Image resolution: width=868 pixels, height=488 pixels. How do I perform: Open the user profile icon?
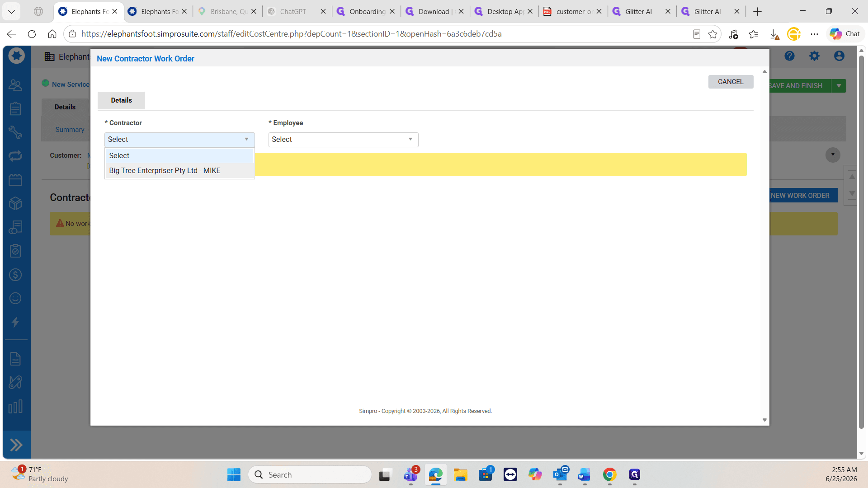pos(839,56)
